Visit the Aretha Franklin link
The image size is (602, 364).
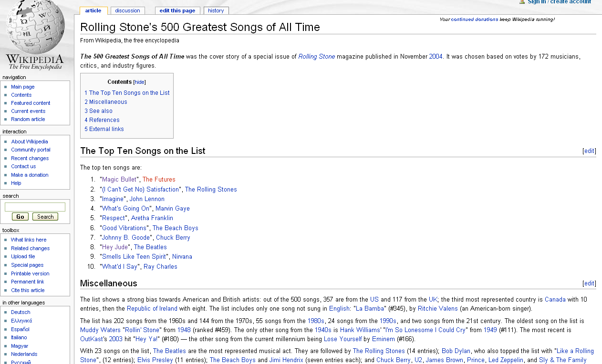pyautogui.click(x=152, y=218)
